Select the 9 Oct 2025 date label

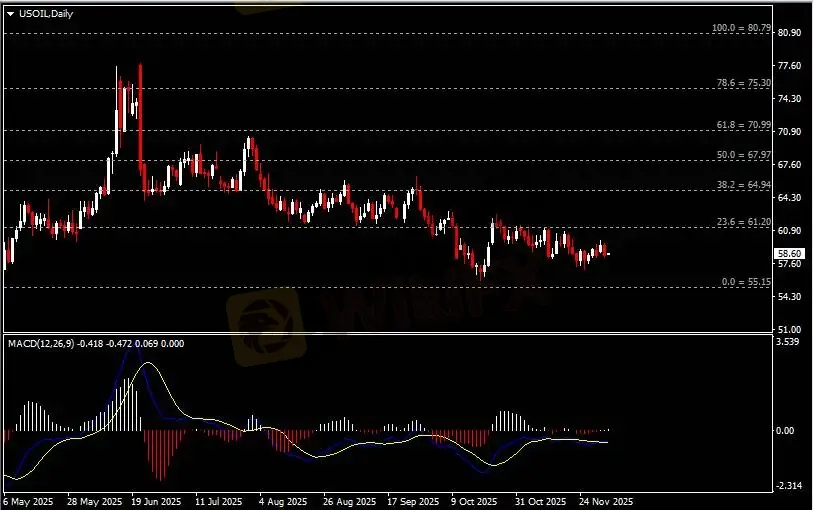[473, 500]
